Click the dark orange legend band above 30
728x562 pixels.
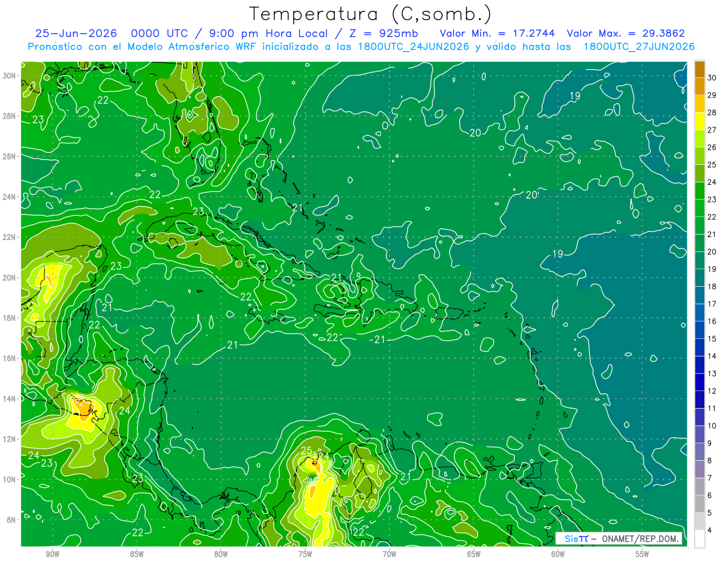click(x=699, y=69)
